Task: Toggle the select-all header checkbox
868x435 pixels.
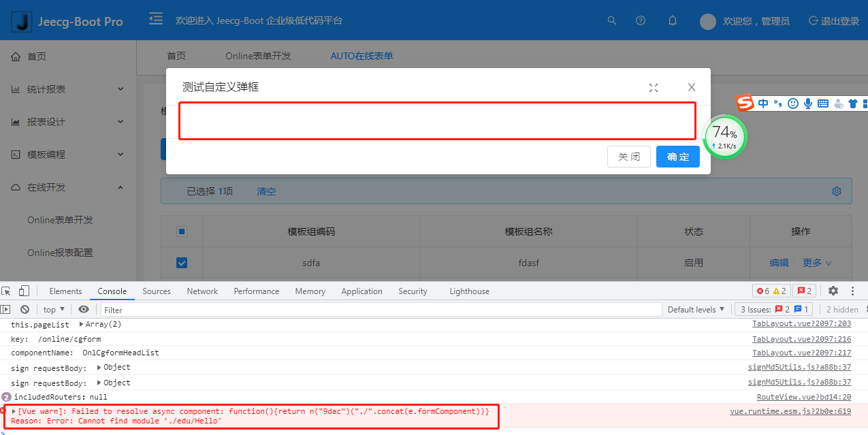Action: (182, 231)
